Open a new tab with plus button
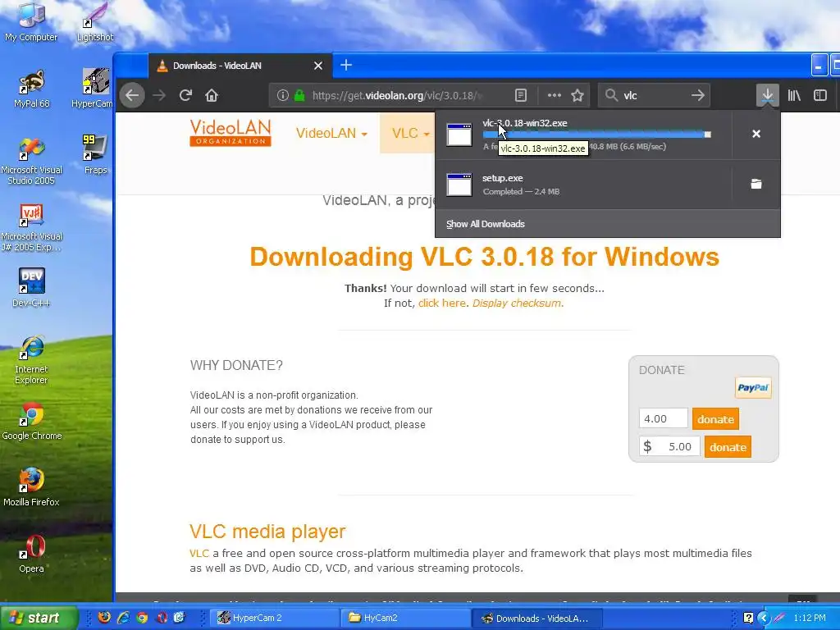Viewport: 840px width, 630px height. click(346, 66)
